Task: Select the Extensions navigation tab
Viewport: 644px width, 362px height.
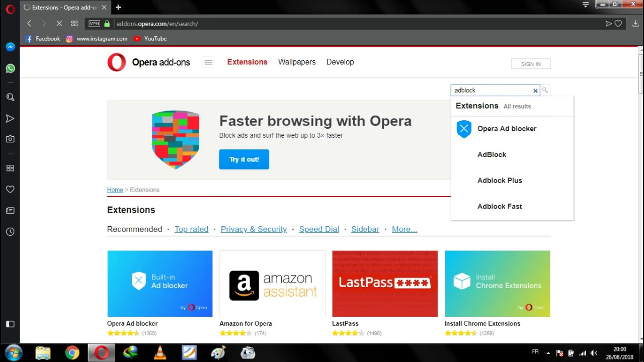Action: point(247,62)
